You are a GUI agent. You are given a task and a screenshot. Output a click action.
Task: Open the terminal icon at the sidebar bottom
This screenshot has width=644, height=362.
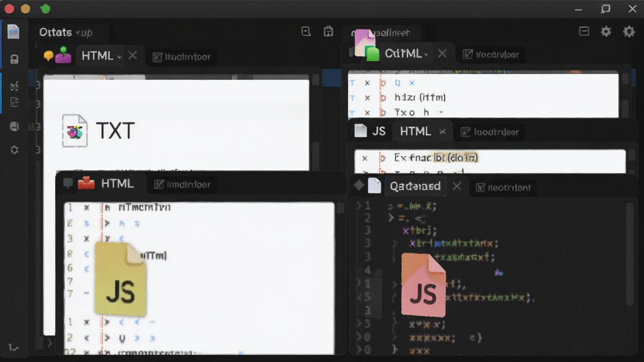[14, 348]
